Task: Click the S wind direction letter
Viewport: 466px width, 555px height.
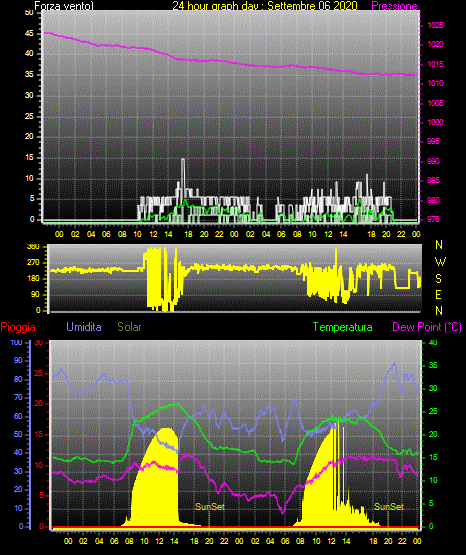Action: click(x=438, y=279)
